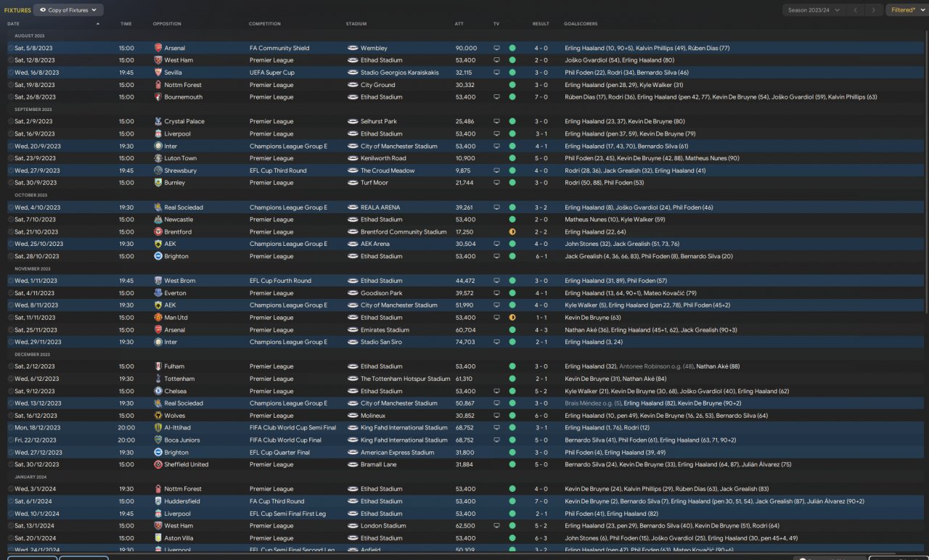929x560 pixels.
Task: Click the Sheffield United club badge
Action: click(158, 464)
